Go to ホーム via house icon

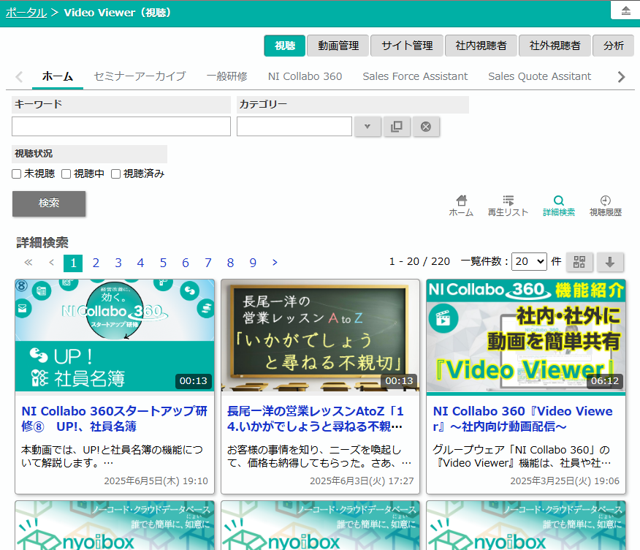point(461,205)
